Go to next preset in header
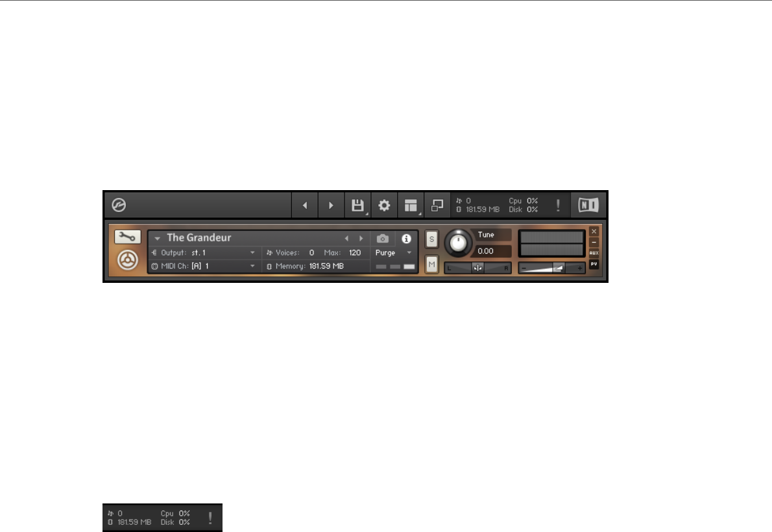 tap(331, 206)
